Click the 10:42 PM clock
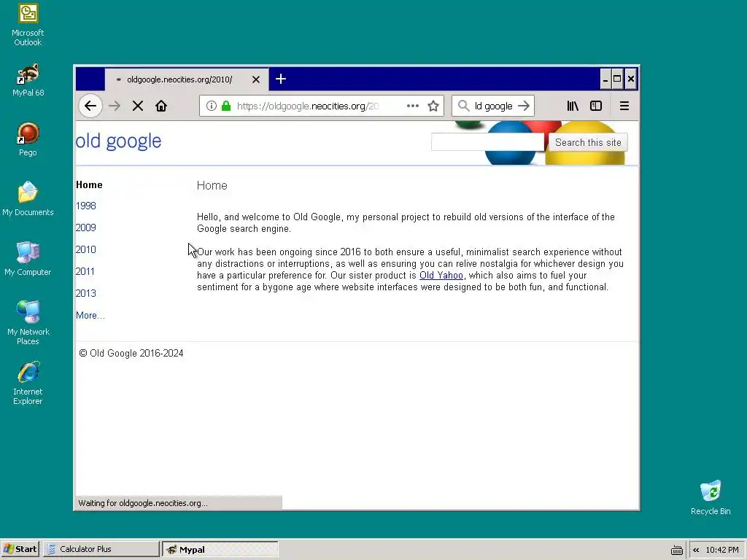This screenshot has height=560, width=747. tap(722, 550)
